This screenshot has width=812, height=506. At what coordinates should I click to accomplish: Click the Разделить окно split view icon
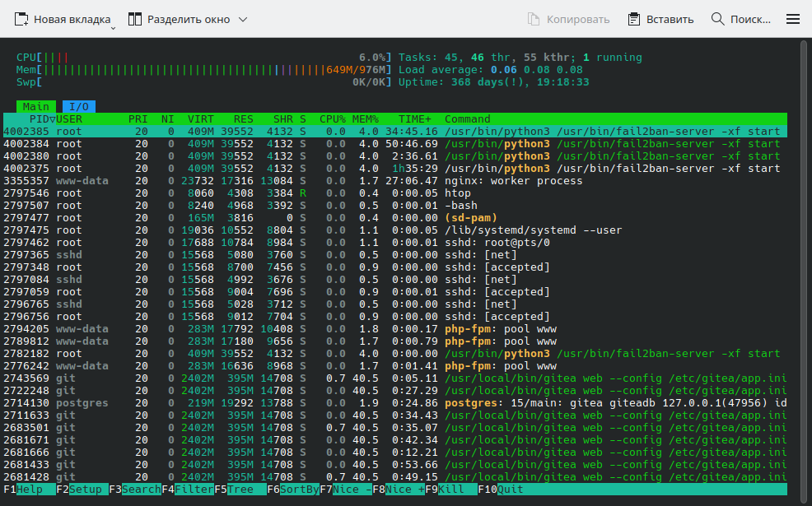[x=135, y=19]
